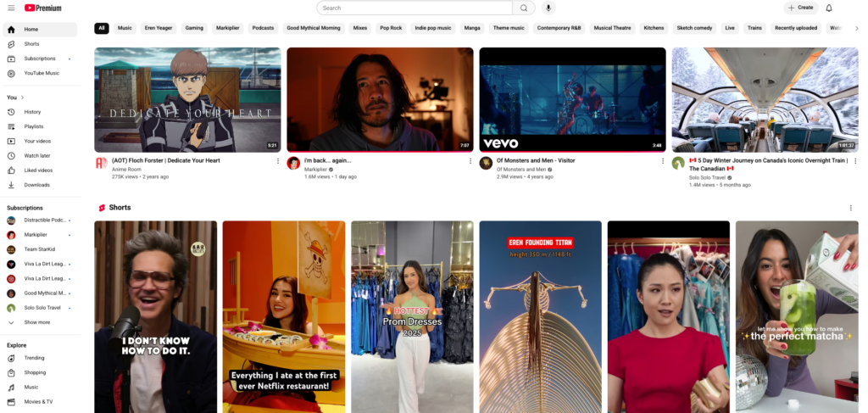Open Of Monsters and Men channel avatar
868x413 pixels.
pyautogui.click(x=486, y=164)
